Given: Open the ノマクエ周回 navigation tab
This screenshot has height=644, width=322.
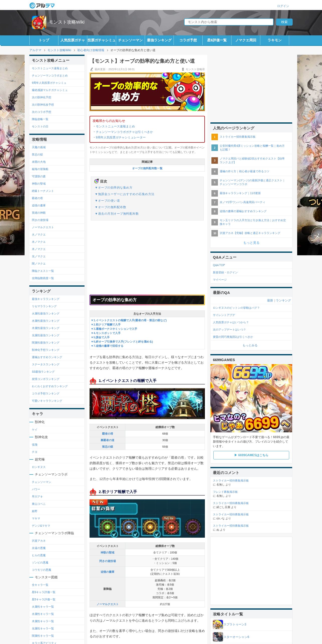Looking at the screenshot, I should point(246,40).
